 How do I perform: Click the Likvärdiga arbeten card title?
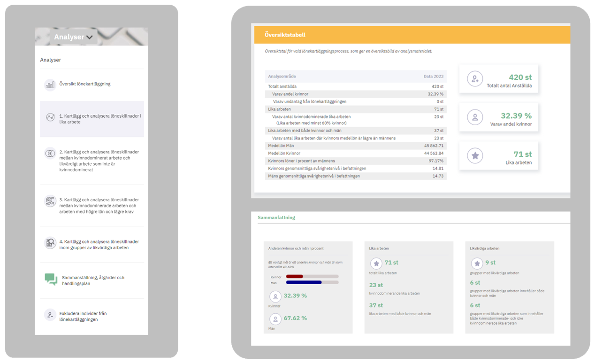tap(485, 249)
